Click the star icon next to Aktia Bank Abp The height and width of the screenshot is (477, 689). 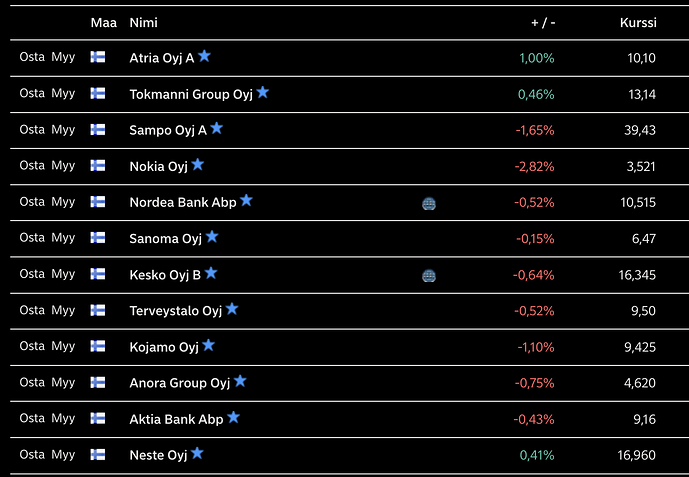click(x=233, y=417)
